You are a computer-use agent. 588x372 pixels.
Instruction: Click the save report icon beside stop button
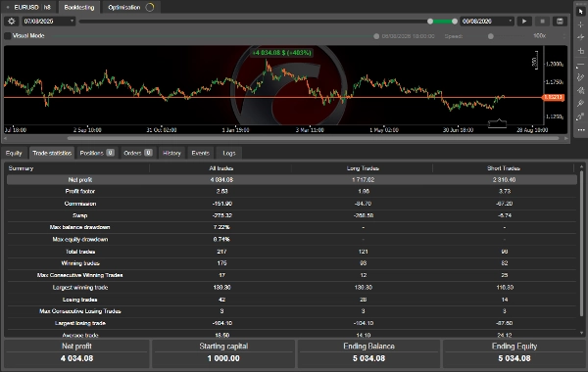tap(560, 22)
